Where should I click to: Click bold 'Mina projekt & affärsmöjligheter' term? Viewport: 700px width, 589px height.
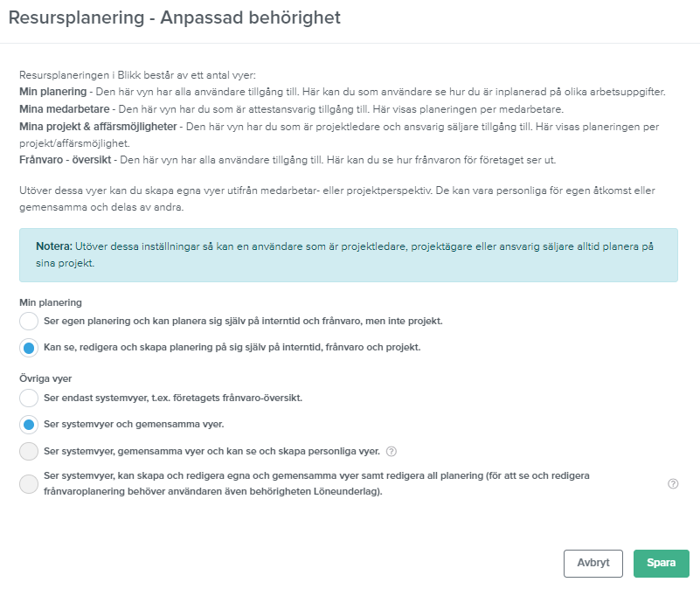[x=98, y=127]
